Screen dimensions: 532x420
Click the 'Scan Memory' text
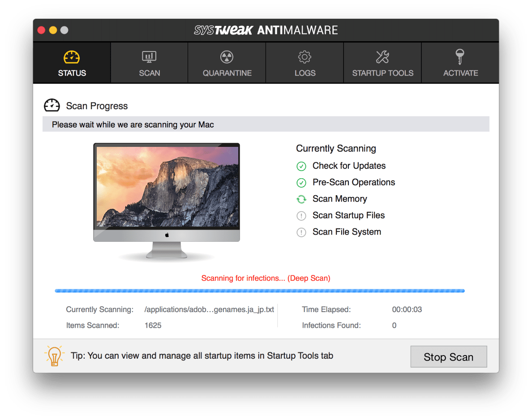pos(339,199)
